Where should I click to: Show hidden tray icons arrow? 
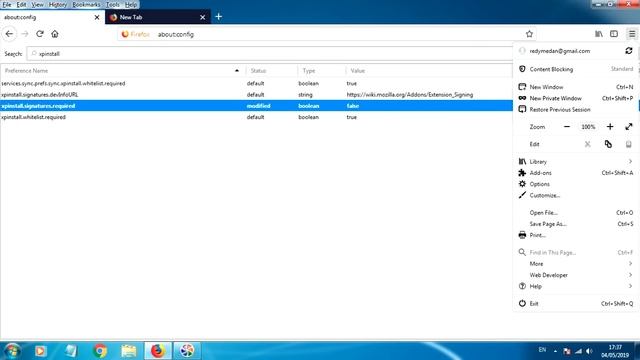555,351
